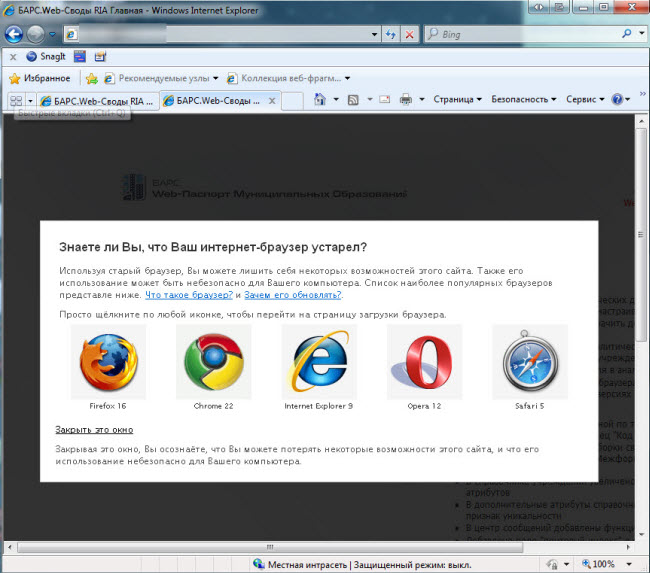Open the tab list dropdown arrow

click(x=30, y=101)
